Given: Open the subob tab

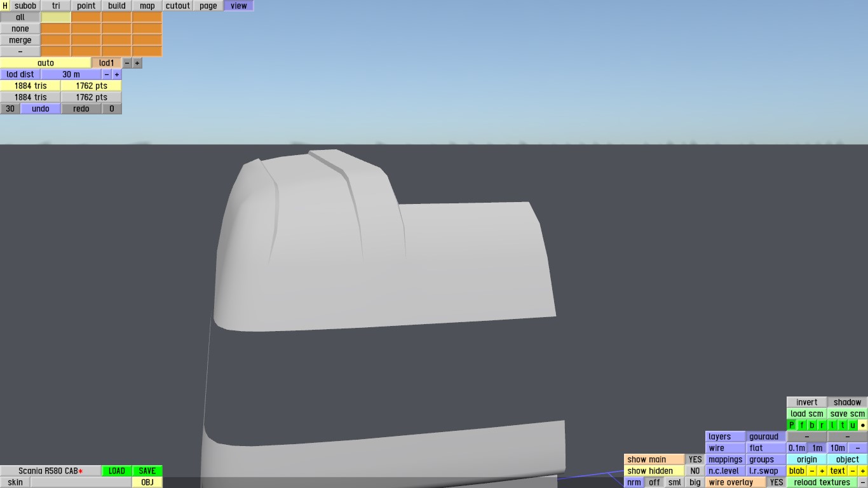Looking at the screenshot, I should pos(25,6).
